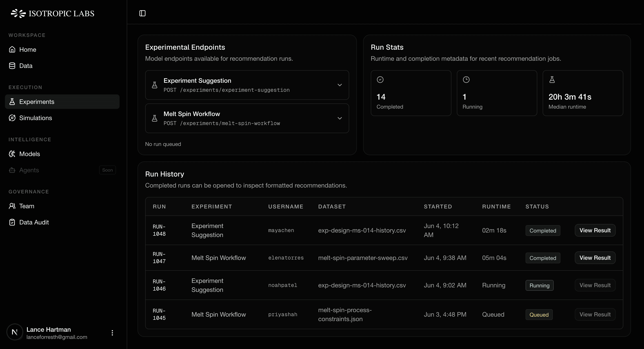
Task: Click the Jun 3, 4:48 PM start time
Action: coord(445,314)
